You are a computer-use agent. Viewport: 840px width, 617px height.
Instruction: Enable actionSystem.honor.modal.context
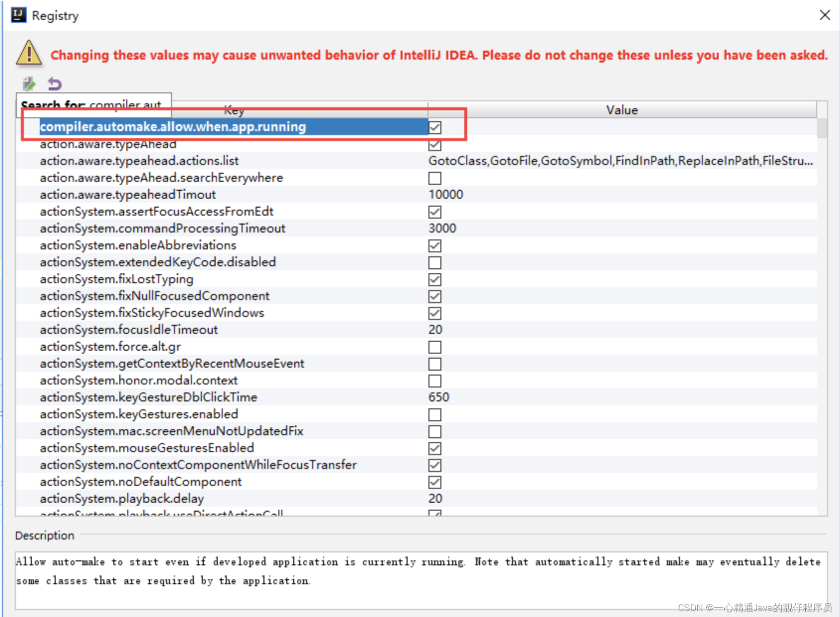coord(435,381)
